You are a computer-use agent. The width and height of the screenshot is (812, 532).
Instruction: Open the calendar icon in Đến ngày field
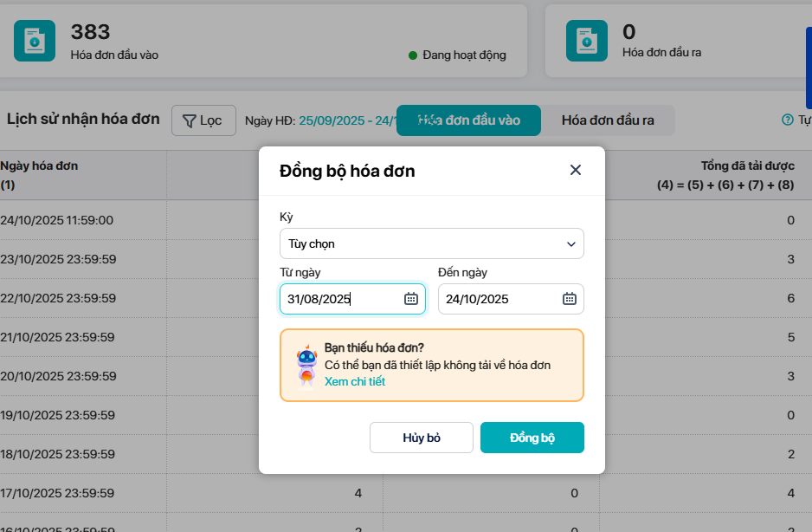[570, 299]
